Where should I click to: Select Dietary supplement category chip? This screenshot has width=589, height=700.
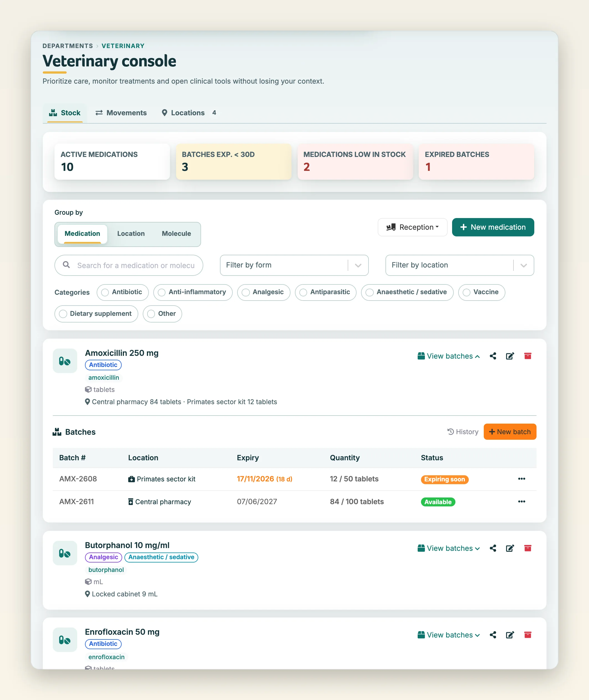click(x=96, y=314)
